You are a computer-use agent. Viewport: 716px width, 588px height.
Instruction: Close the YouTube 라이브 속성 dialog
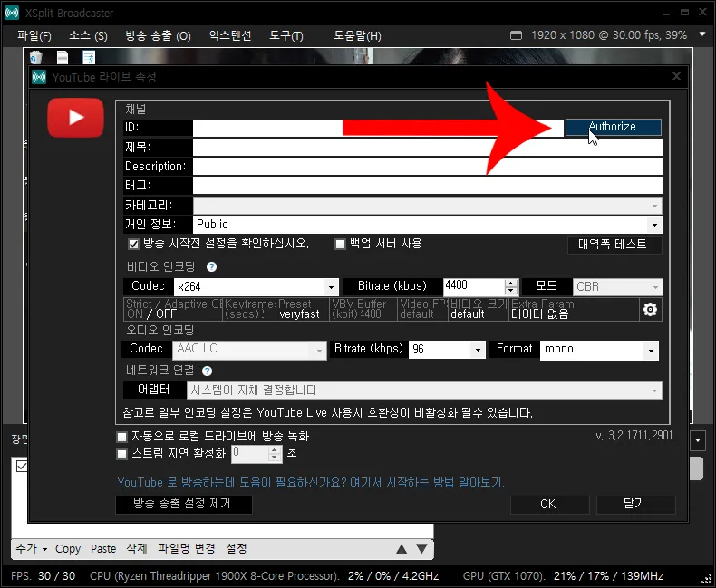[x=676, y=76]
